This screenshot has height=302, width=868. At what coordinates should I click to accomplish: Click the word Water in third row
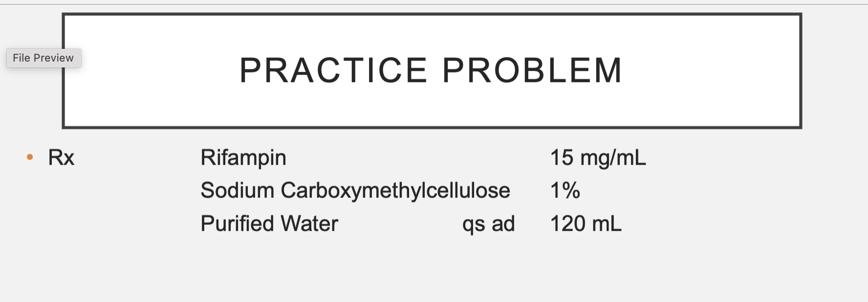(x=309, y=224)
